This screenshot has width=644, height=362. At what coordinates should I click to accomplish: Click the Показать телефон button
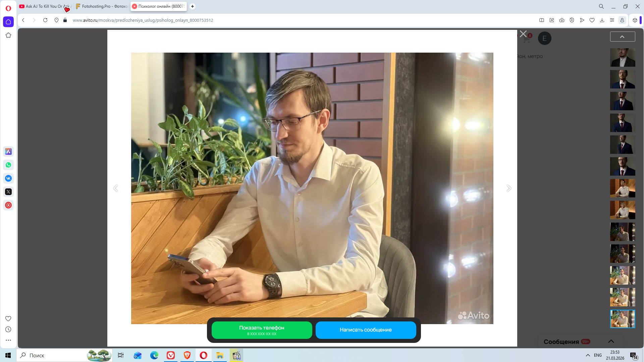click(x=262, y=330)
